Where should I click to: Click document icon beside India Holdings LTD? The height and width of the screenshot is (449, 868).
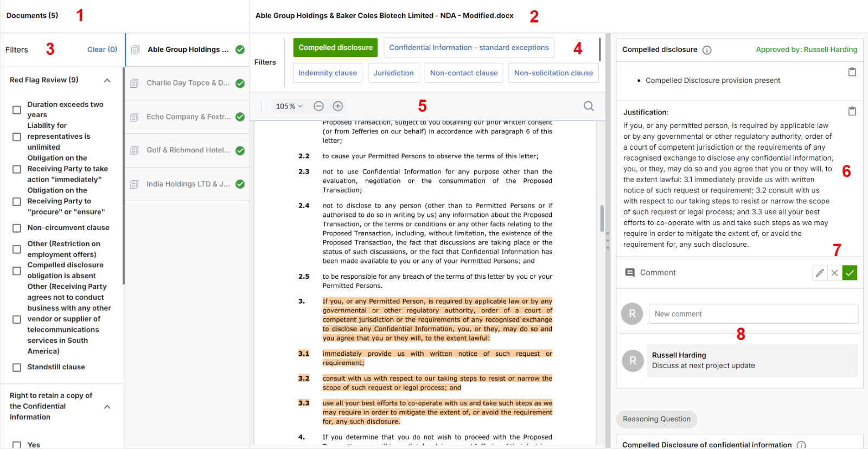[134, 184]
